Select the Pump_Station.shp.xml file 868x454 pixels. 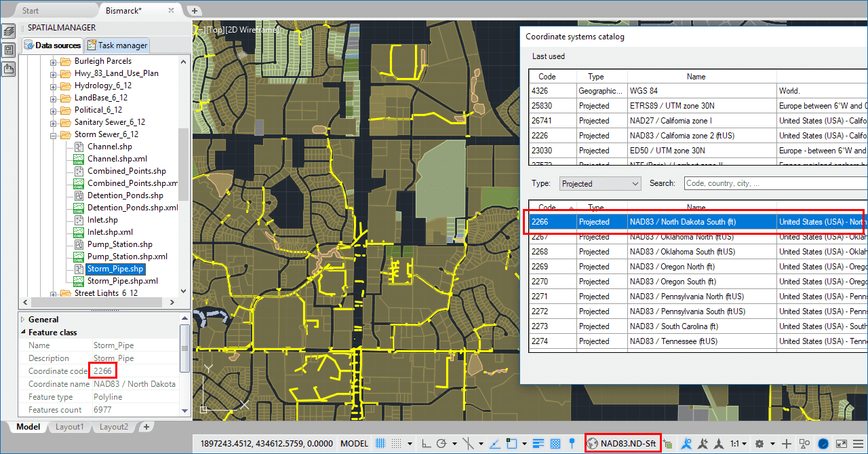click(127, 257)
